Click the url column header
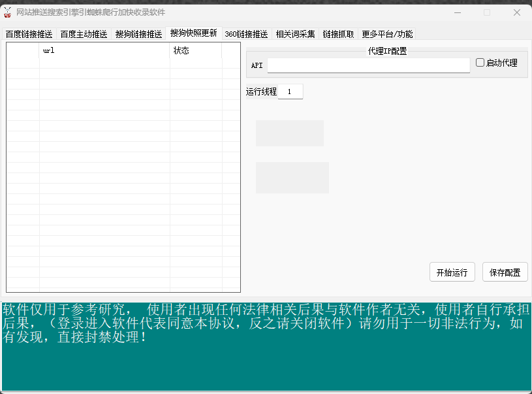 click(x=104, y=50)
